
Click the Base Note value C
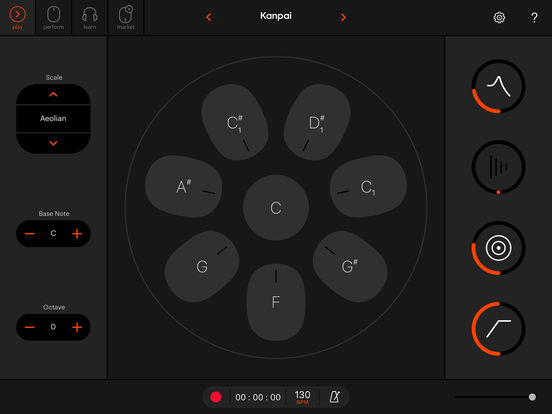(53, 233)
